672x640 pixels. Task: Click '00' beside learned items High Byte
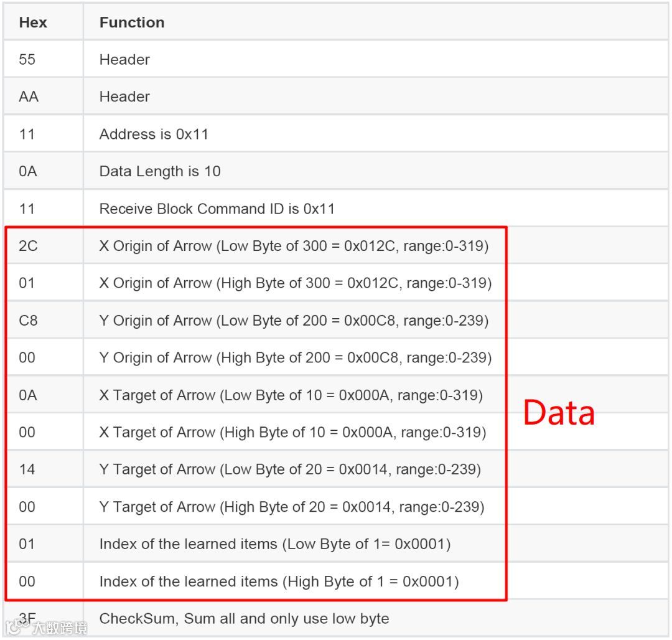pyautogui.click(x=27, y=581)
